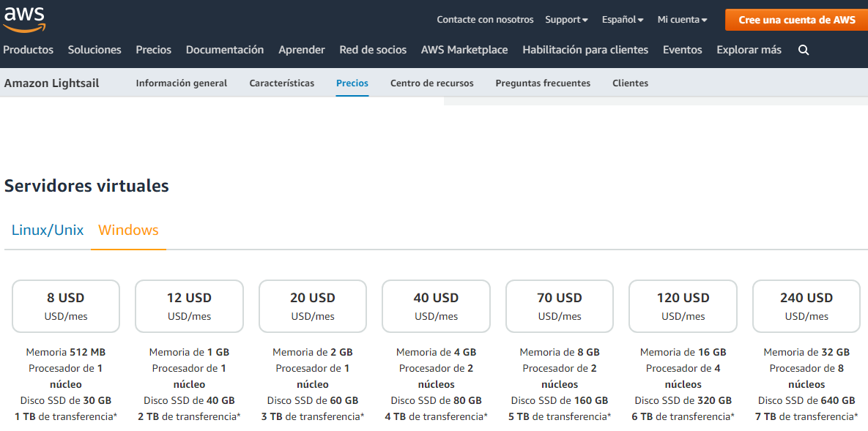Viewport: 868px width, 431px height.
Task: Switch to the Linux/Unix pricing tab
Action: click(x=48, y=231)
